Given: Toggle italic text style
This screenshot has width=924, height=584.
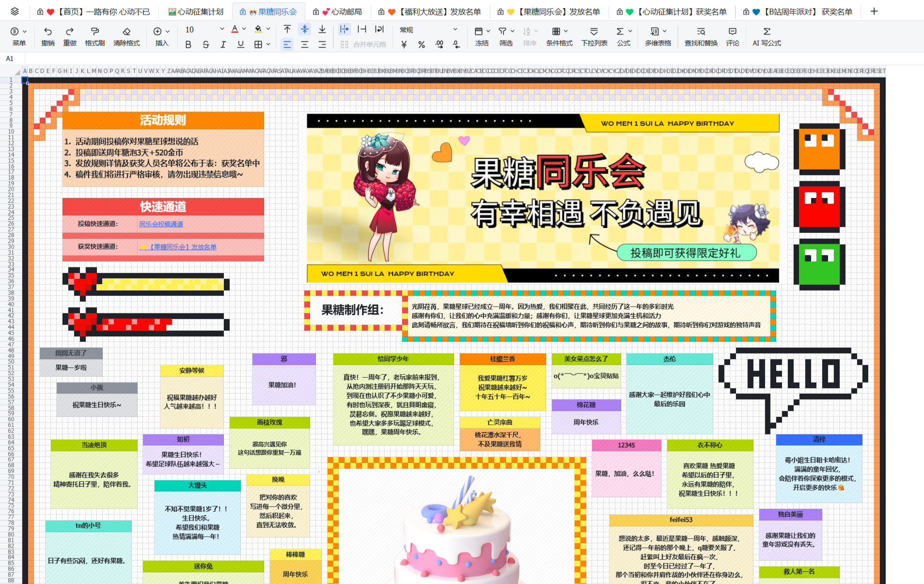Looking at the screenshot, I should (223, 45).
